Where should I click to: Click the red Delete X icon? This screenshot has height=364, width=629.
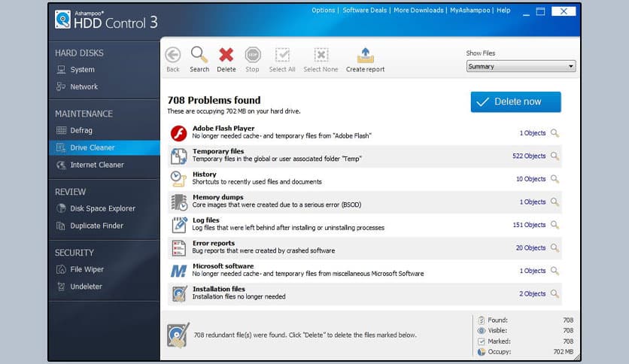point(226,55)
